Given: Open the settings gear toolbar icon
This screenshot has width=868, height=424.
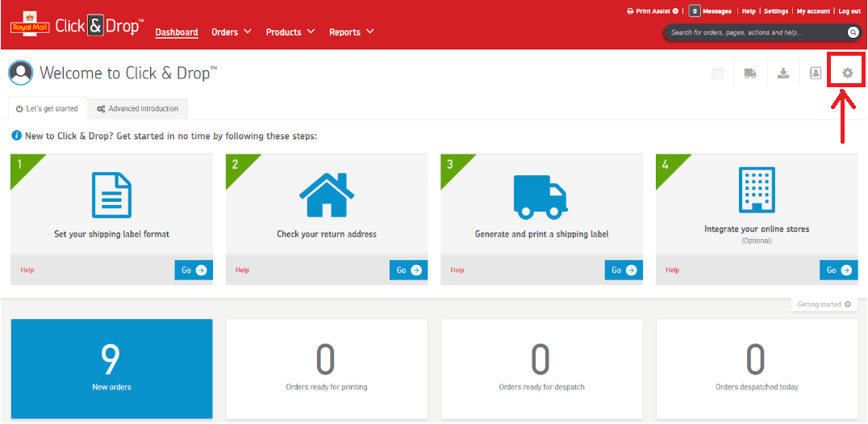Looking at the screenshot, I should (848, 73).
